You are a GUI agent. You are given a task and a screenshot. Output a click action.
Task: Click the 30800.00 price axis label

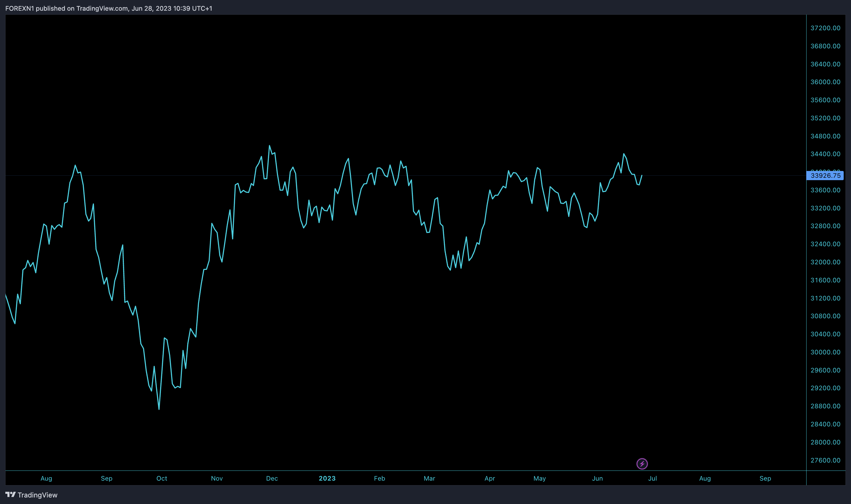pyautogui.click(x=825, y=316)
